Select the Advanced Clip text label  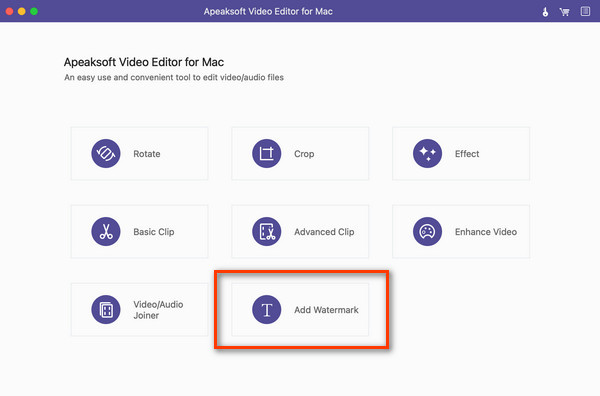click(324, 232)
